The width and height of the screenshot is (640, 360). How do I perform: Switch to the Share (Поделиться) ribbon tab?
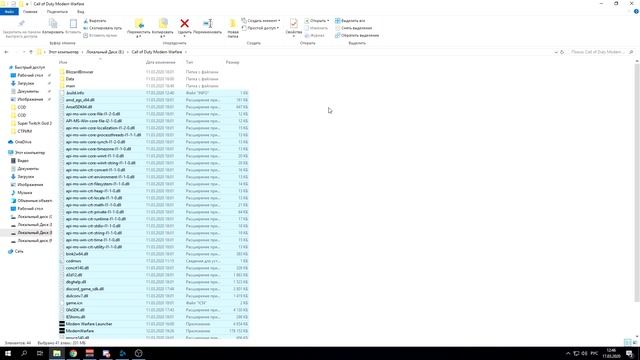[x=57, y=12]
